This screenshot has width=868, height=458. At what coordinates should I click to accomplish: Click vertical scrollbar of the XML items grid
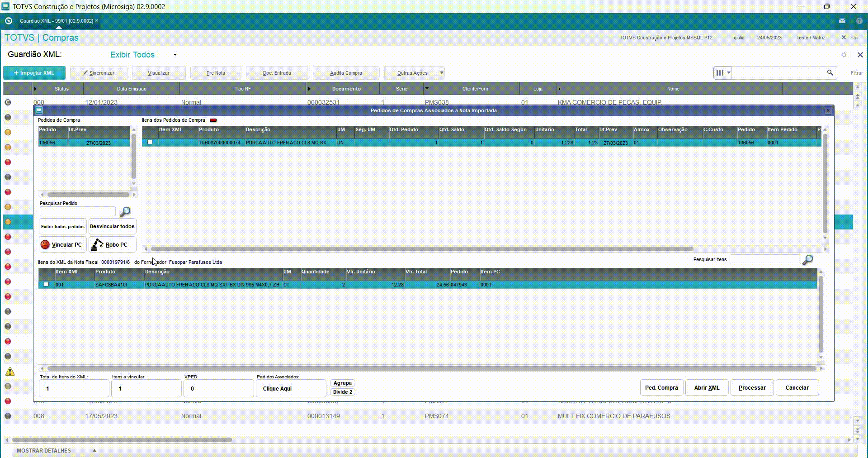pyautogui.click(x=821, y=315)
